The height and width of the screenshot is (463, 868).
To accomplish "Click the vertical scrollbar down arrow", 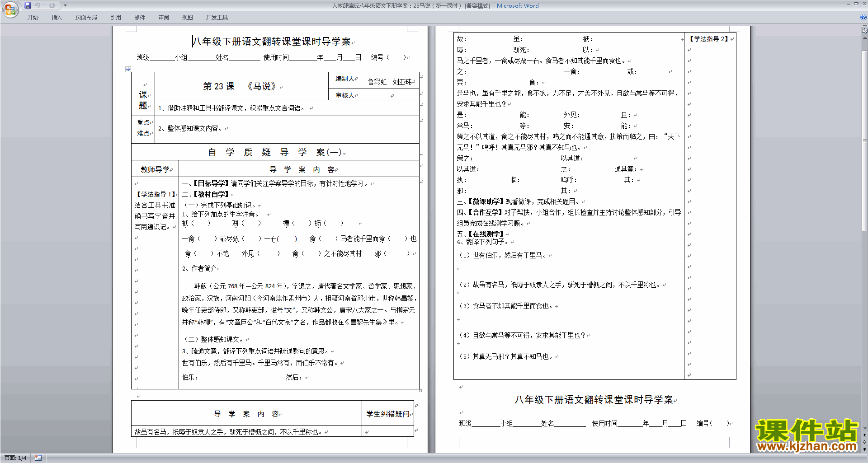I will [865, 428].
